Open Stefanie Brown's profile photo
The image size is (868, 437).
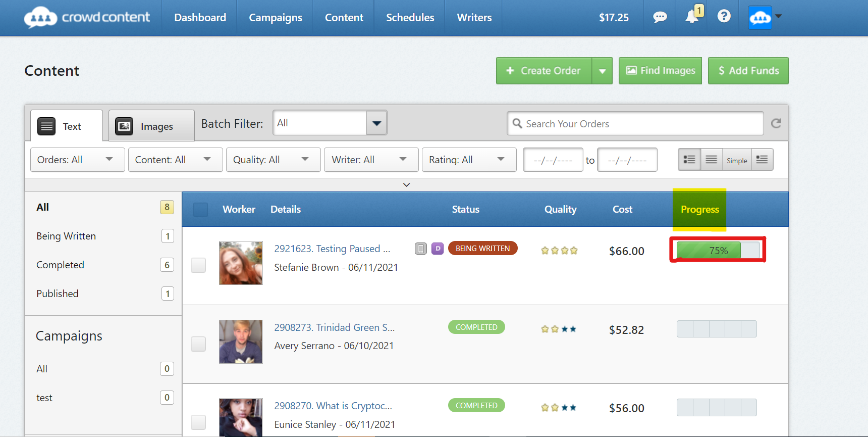pos(241,263)
